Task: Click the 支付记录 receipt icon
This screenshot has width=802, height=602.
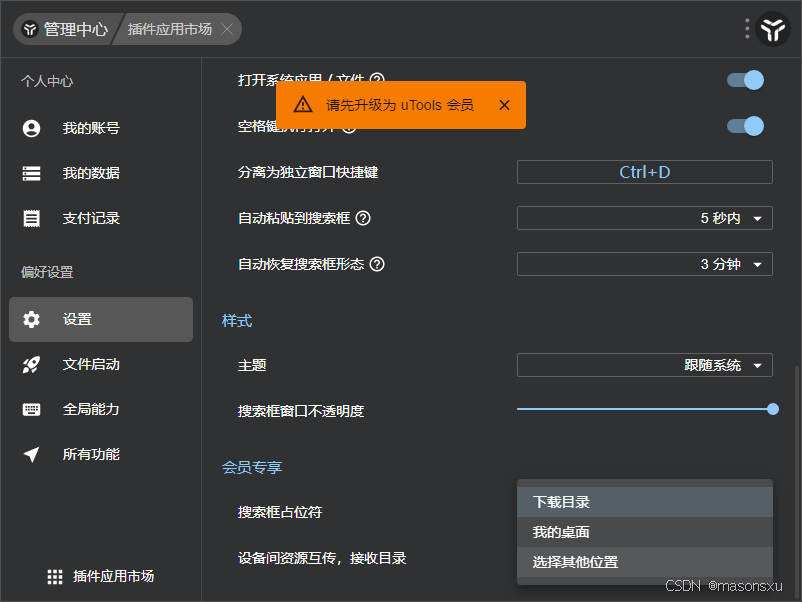Action: (31, 218)
